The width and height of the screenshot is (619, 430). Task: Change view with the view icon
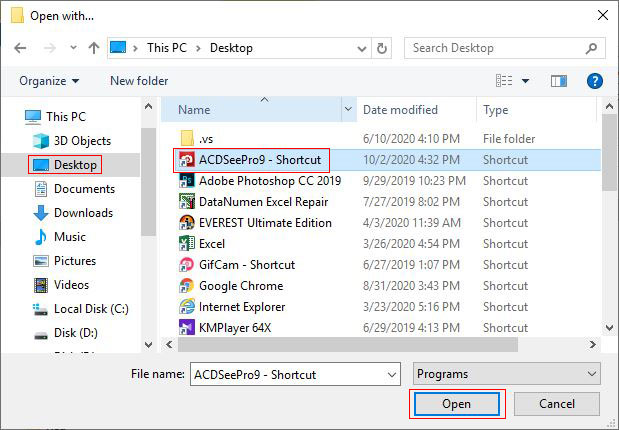[x=504, y=81]
